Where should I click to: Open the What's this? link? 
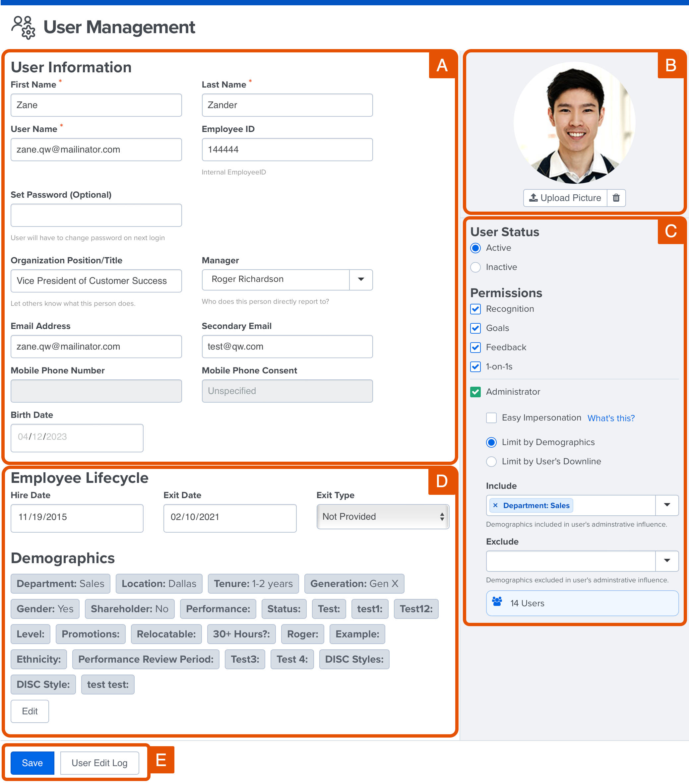[610, 418]
